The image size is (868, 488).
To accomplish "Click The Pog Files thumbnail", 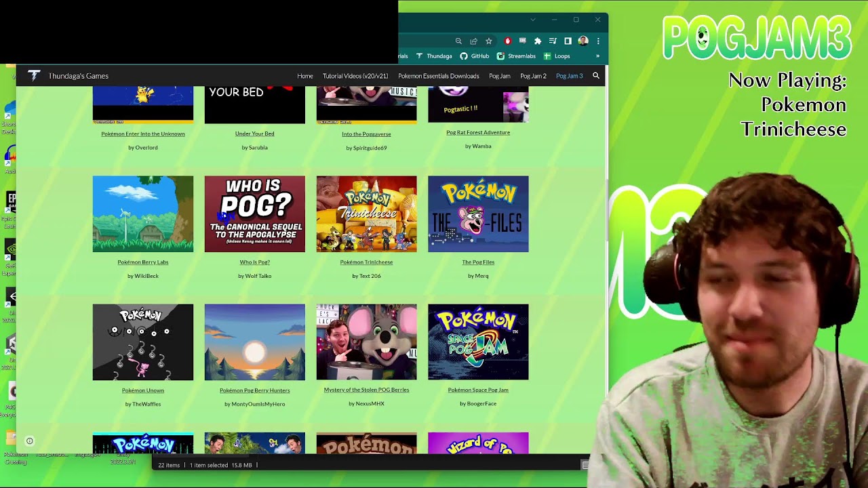I will 478,214.
